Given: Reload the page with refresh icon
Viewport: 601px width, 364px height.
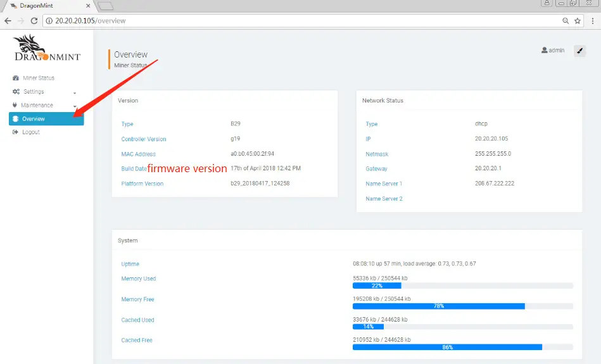Looking at the screenshot, I should point(34,21).
